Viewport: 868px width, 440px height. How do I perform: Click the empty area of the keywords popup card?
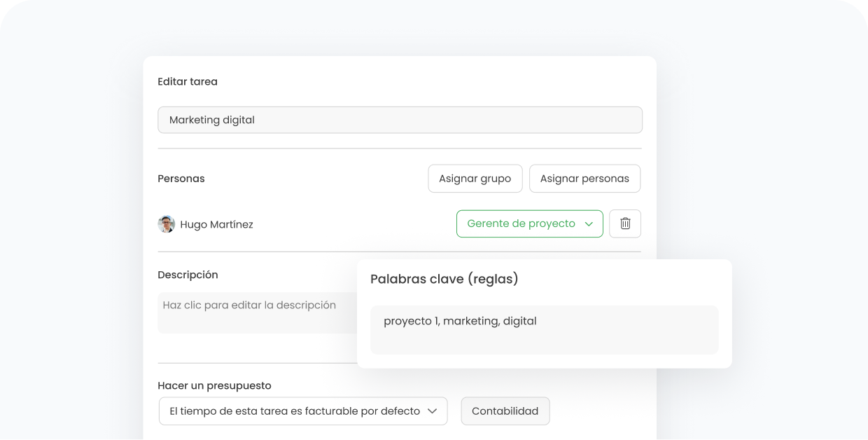(630, 280)
